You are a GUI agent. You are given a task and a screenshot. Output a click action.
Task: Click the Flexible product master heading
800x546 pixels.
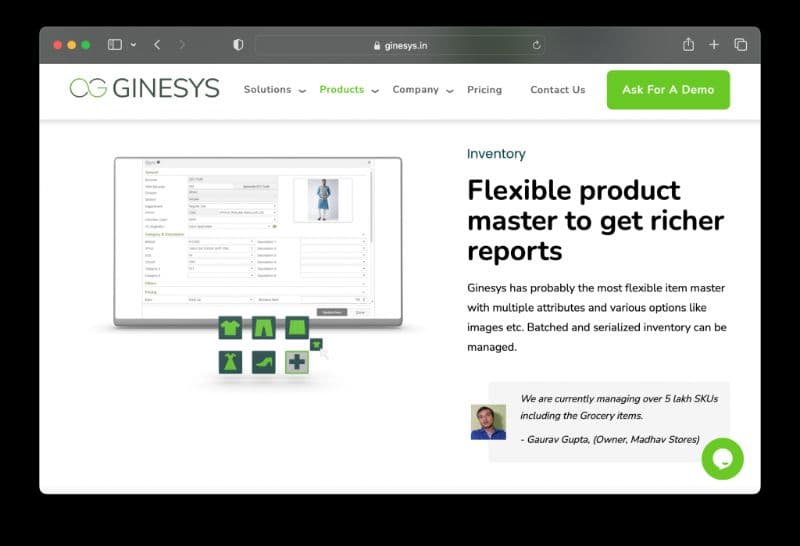(595, 220)
